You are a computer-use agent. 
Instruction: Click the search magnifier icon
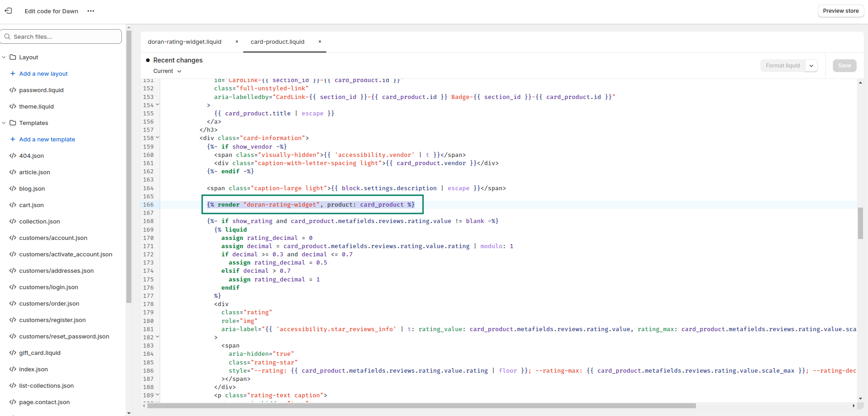pyautogui.click(x=7, y=36)
